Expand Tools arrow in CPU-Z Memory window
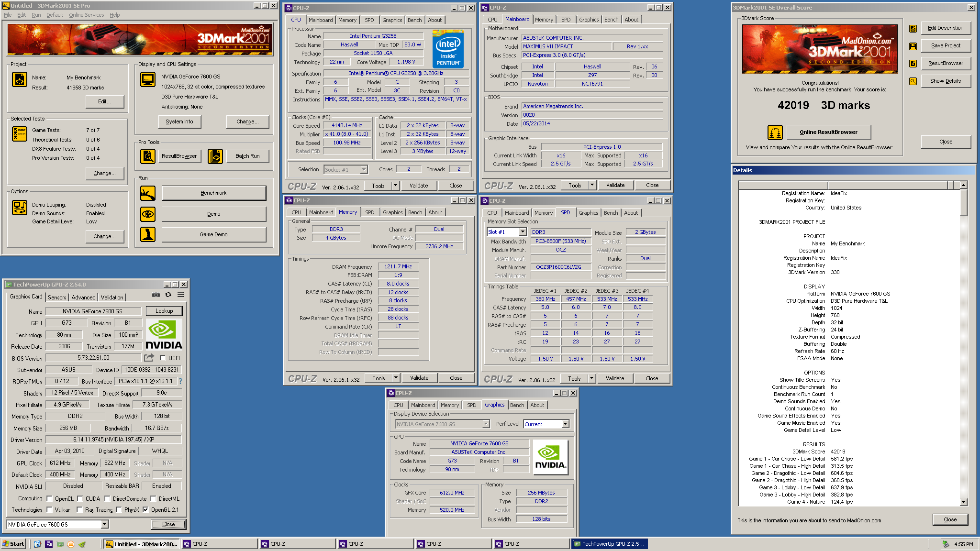This screenshot has width=980, height=551. click(396, 378)
